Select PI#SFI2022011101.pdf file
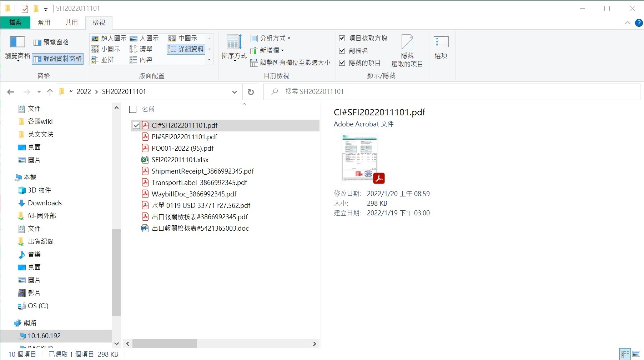This screenshot has width=644, height=360. [184, 137]
